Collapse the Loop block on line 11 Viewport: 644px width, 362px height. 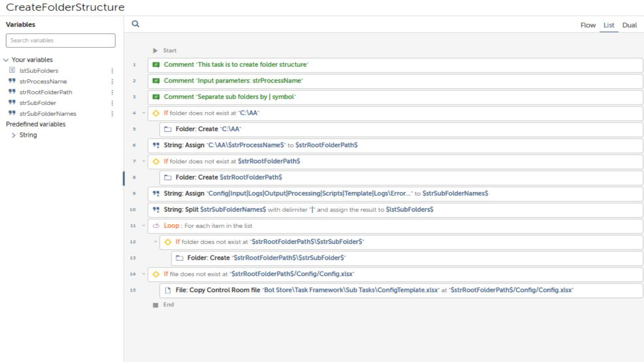pyautogui.click(x=144, y=226)
